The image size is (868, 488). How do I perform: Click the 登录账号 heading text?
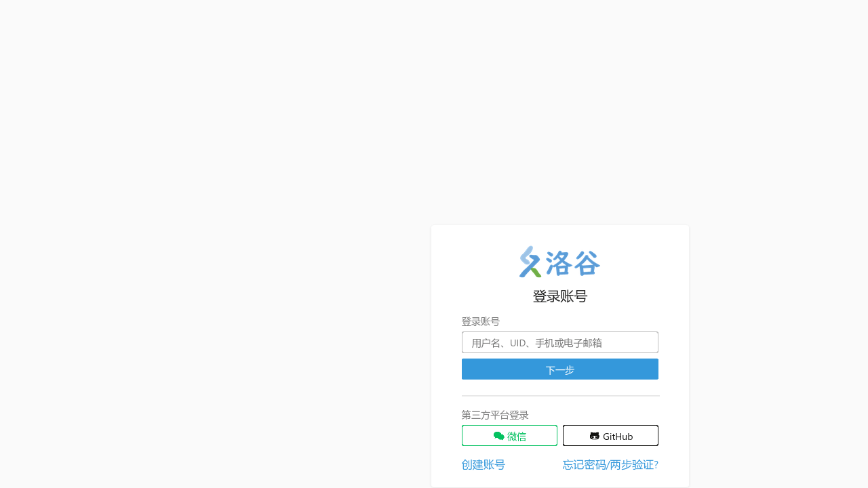coord(560,296)
